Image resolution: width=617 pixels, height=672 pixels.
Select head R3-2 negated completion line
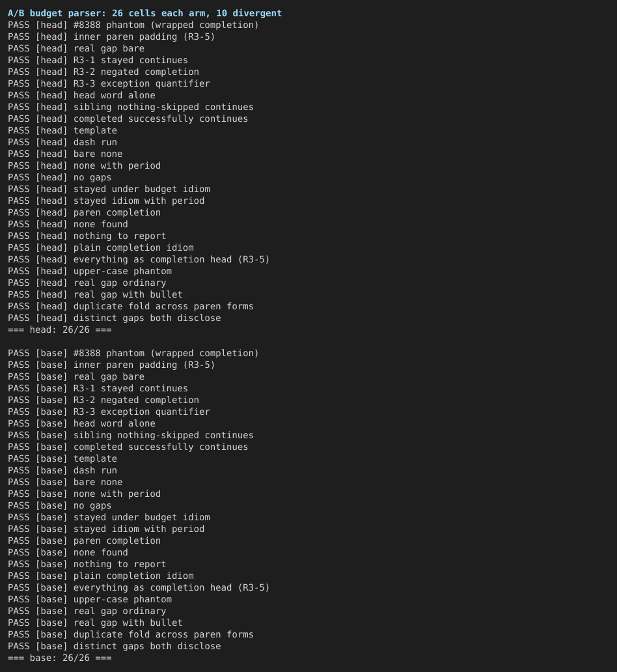click(103, 72)
